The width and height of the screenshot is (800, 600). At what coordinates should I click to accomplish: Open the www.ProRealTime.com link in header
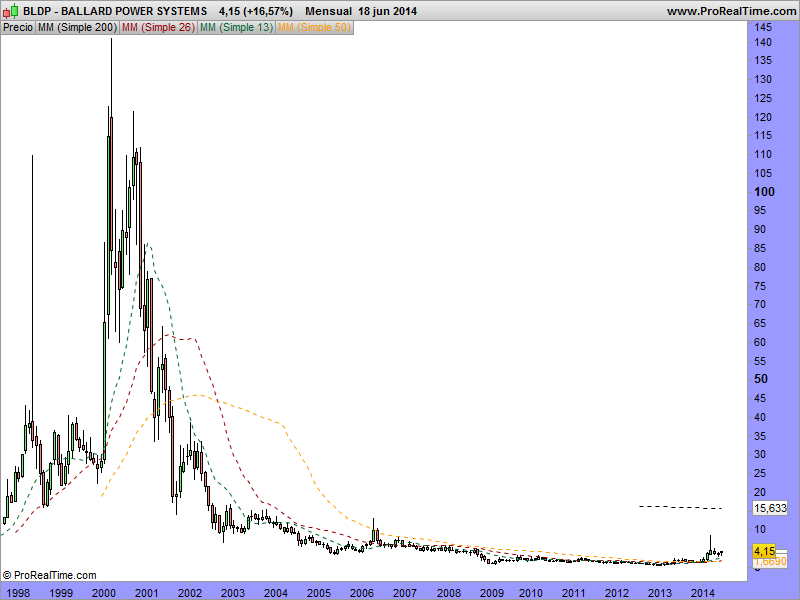(730, 11)
